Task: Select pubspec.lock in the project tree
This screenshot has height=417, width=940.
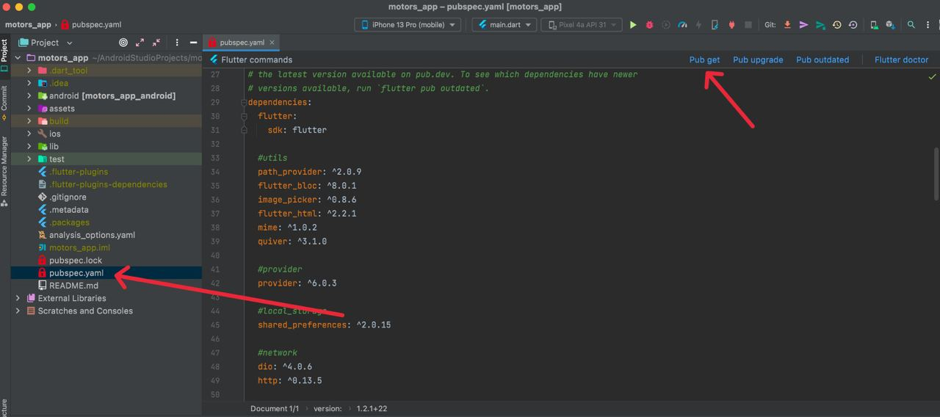Action: (75, 260)
